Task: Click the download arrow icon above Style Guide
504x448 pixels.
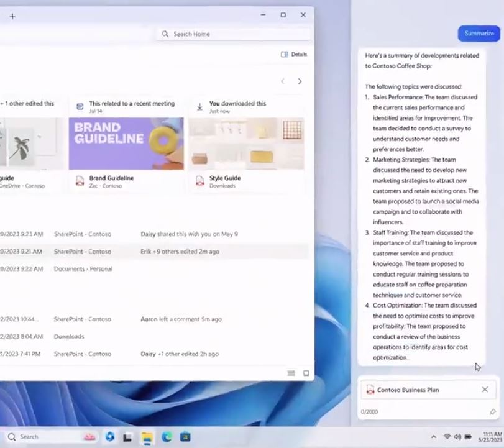Action: (x=199, y=107)
